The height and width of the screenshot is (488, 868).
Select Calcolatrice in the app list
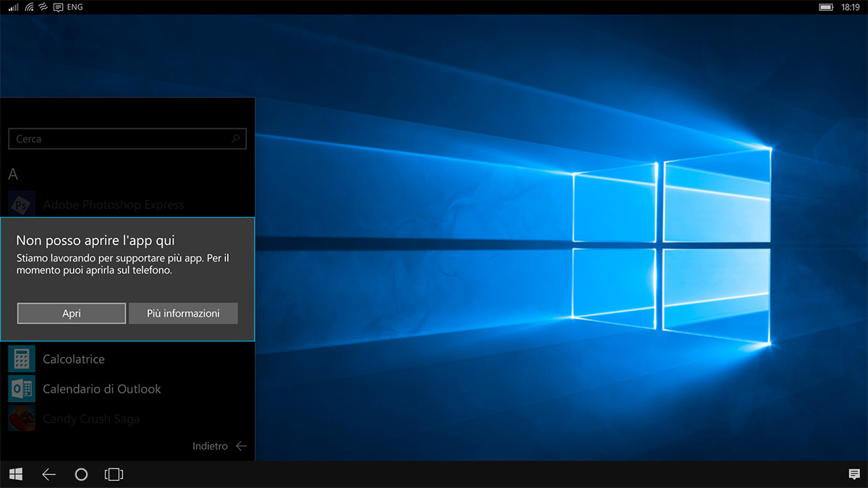(74, 359)
